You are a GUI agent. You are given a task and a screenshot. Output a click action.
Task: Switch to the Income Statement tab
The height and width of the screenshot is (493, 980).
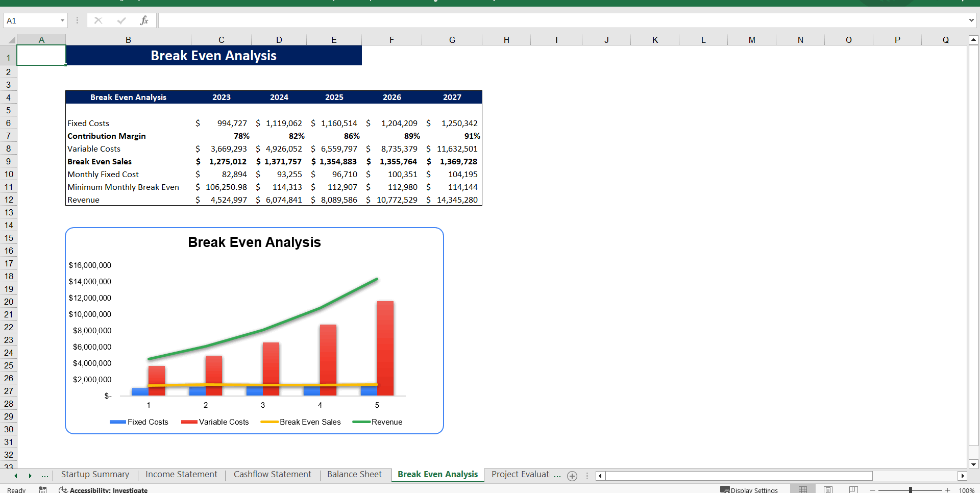(x=181, y=474)
